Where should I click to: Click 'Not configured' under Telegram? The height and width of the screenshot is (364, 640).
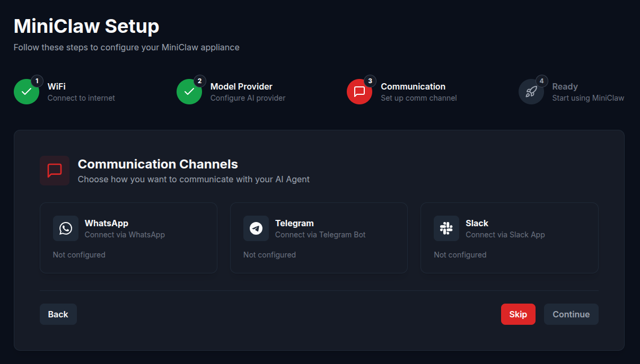click(x=269, y=255)
